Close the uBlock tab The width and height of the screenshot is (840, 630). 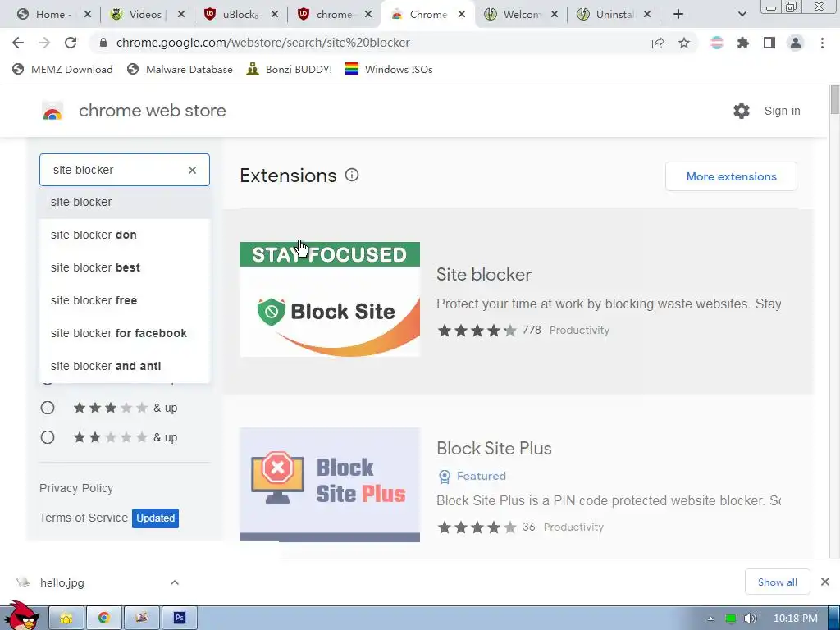pyautogui.click(x=274, y=15)
